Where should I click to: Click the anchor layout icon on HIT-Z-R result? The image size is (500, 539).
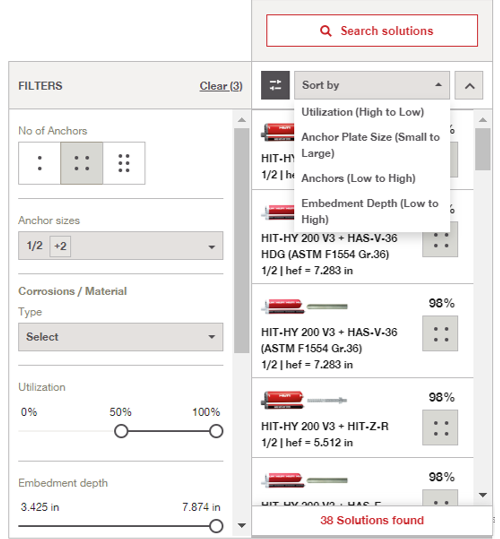440,428
